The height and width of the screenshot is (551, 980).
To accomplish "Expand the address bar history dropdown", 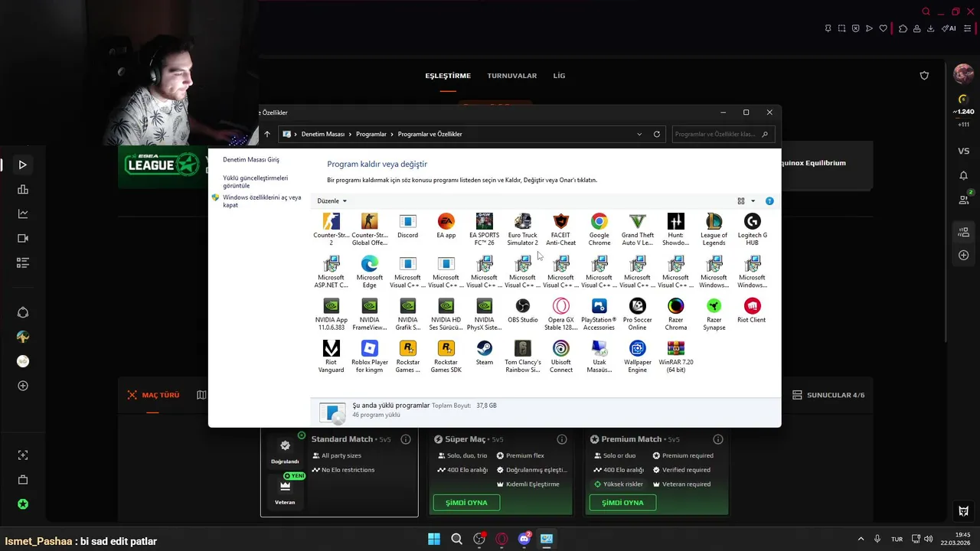I will 639,134.
